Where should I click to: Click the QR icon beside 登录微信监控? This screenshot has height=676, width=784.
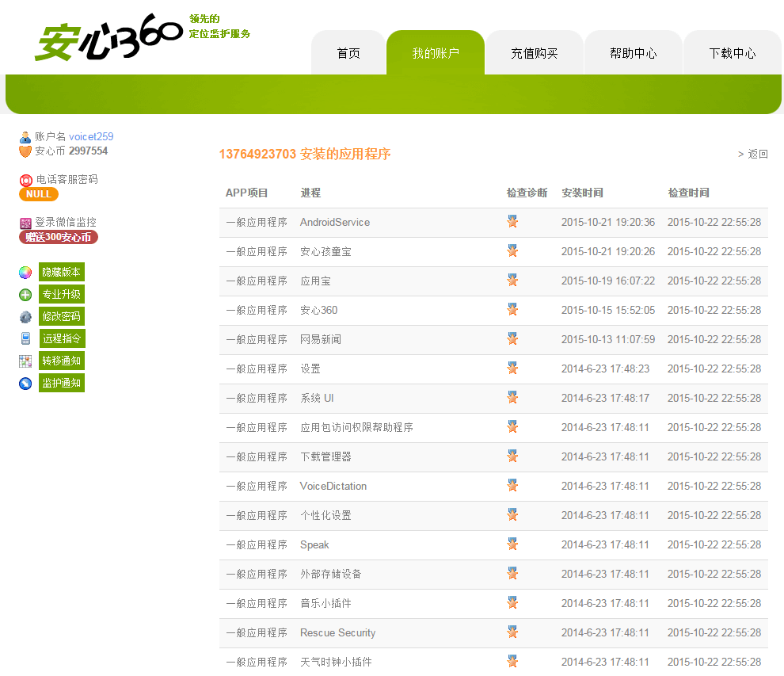pos(25,223)
